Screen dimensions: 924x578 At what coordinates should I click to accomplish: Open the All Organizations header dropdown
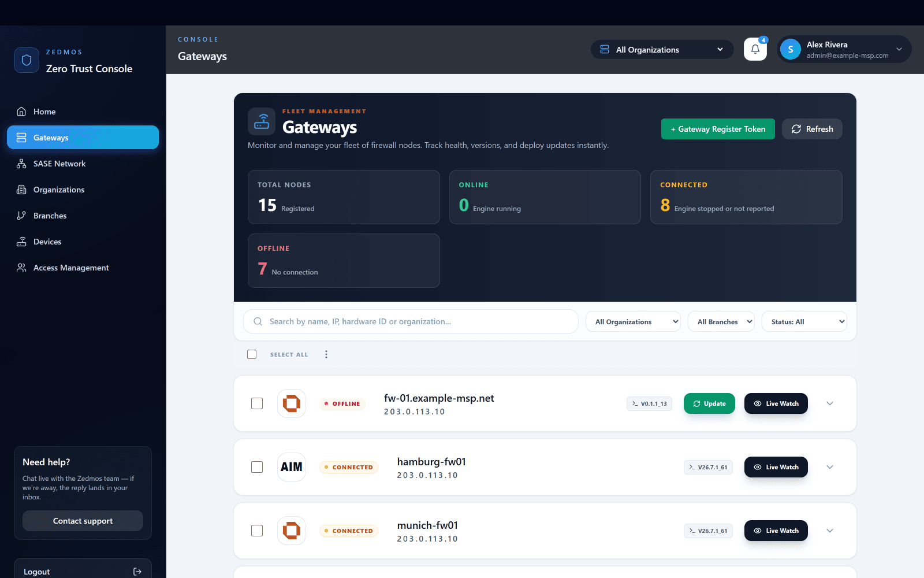[x=662, y=50]
